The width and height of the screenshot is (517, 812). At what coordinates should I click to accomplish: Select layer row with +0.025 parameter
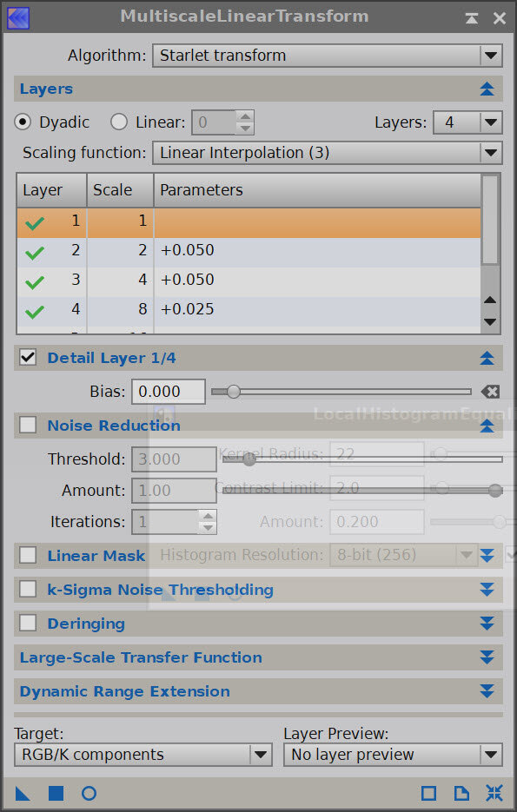coord(249,311)
